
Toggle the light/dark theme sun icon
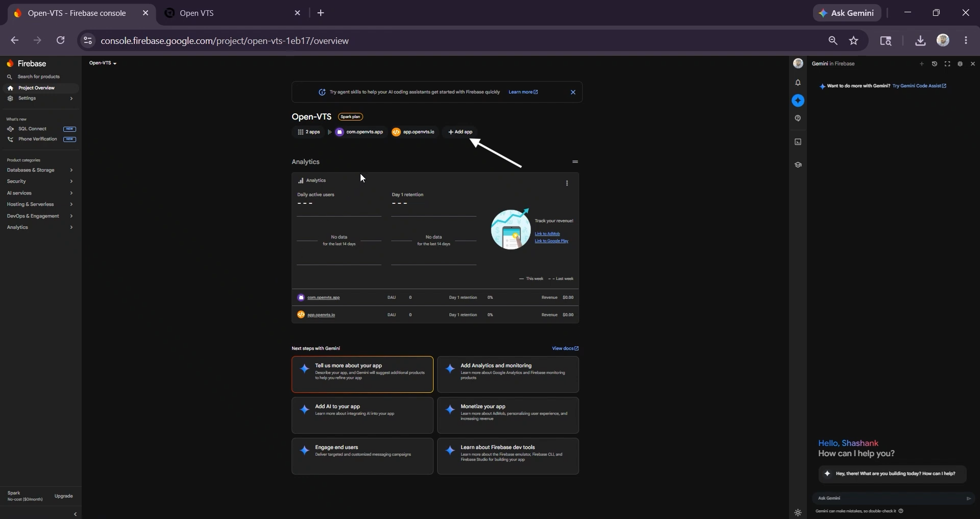(x=798, y=513)
